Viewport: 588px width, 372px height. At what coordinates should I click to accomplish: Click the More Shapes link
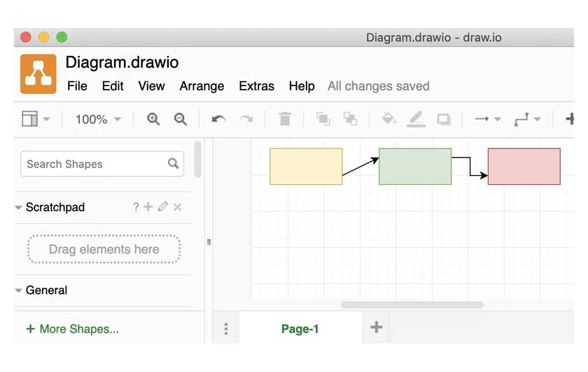pyautogui.click(x=72, y=329)
